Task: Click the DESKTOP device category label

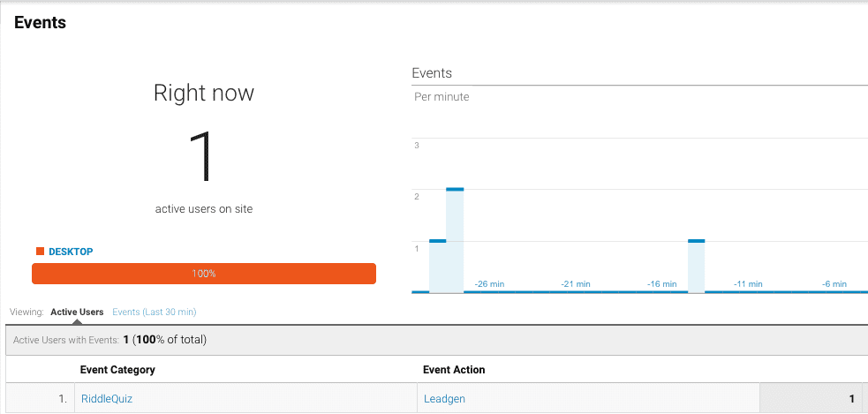Action: coord(71,252)
